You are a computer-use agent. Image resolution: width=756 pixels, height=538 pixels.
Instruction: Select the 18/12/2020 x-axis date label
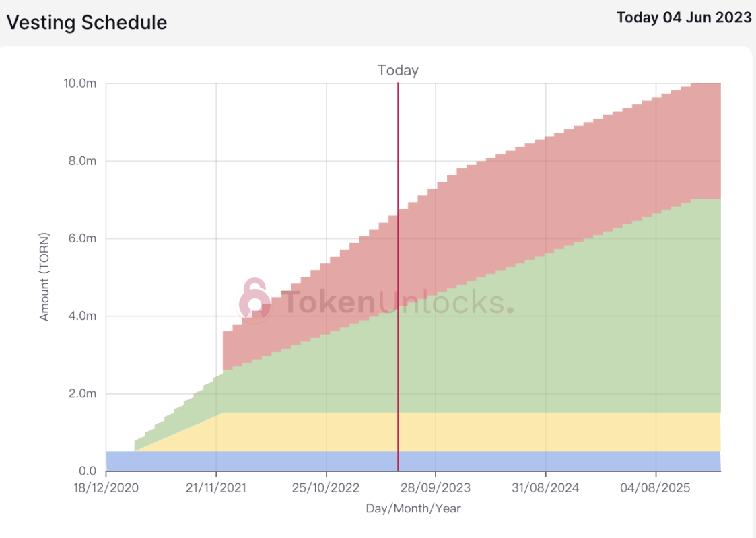click(106, 488)
